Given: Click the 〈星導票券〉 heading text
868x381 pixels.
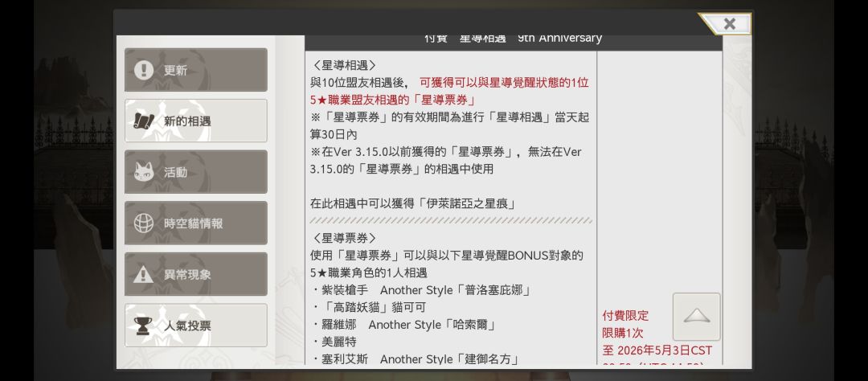Looking at the screenshot, I should (344, 238).
